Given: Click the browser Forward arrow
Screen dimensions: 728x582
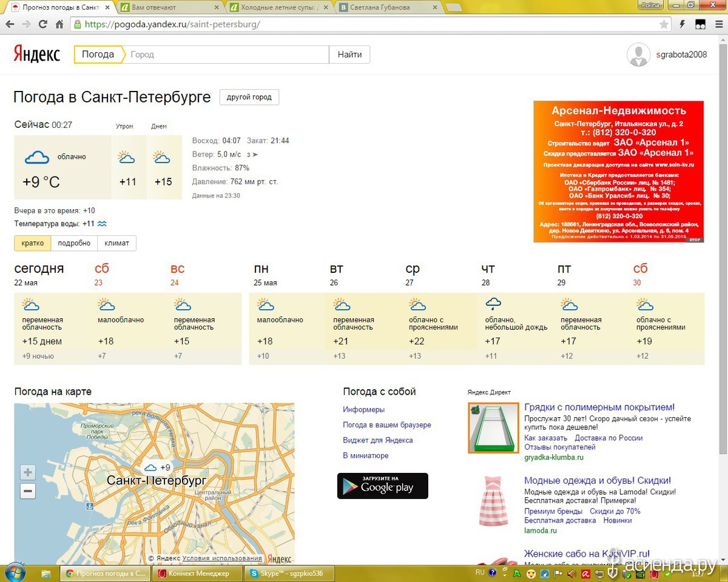Looking at the screenshot, I should (x=26, y=25).
